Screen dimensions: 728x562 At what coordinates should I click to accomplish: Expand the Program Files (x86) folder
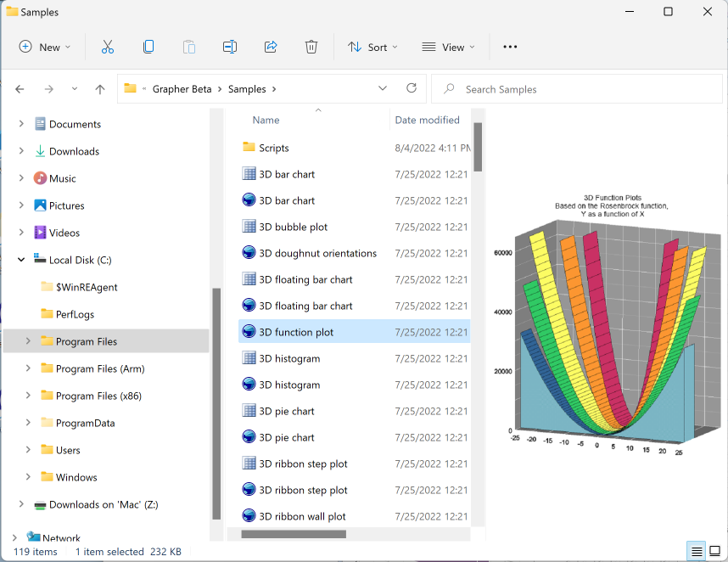coord(28,396)
